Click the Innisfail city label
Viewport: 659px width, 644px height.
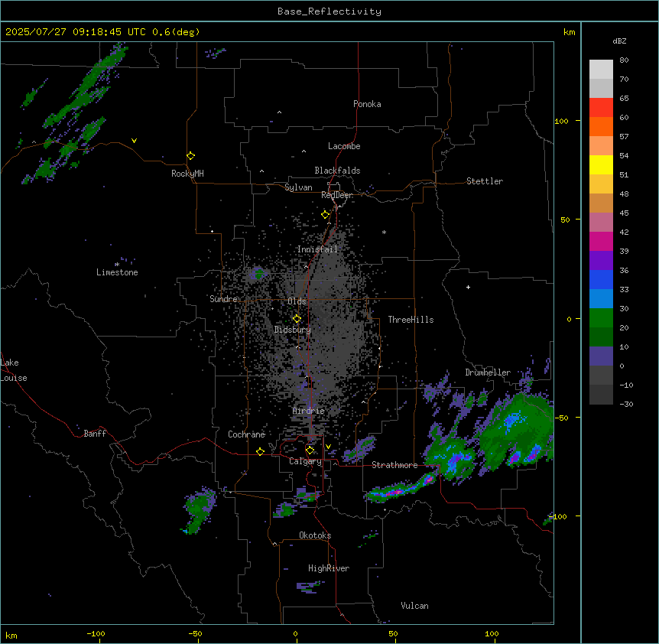tap(317, 249)
